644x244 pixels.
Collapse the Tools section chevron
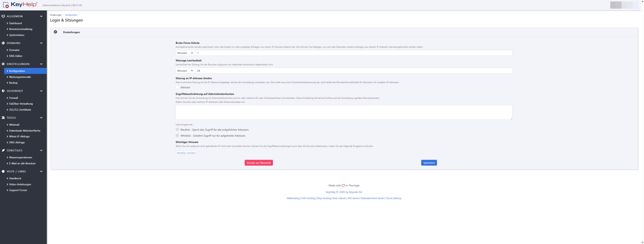(x=41, y=118)
